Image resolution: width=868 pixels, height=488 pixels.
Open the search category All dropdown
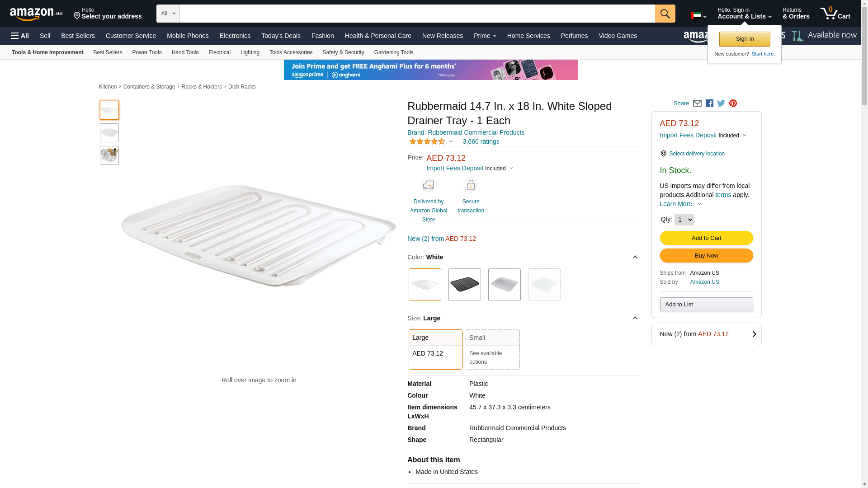tap(168, 14)
